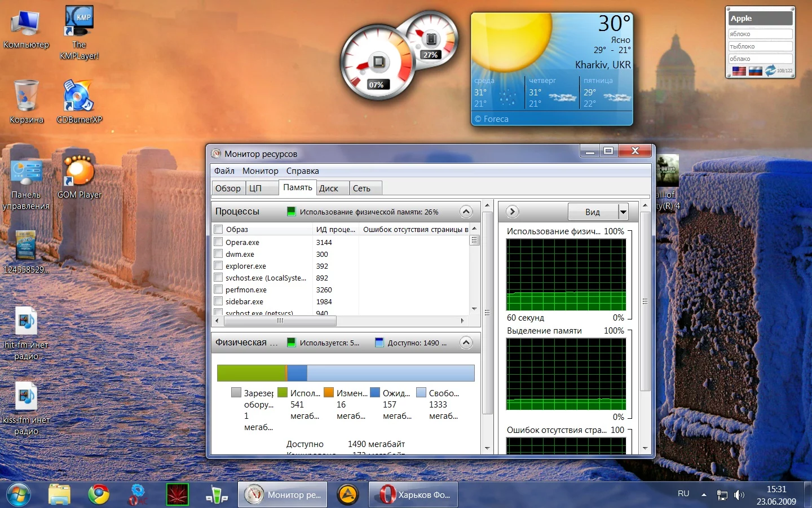812x508 pixels.
Task: Click the Foreca link in weather gadget
Action: [492, 119]
